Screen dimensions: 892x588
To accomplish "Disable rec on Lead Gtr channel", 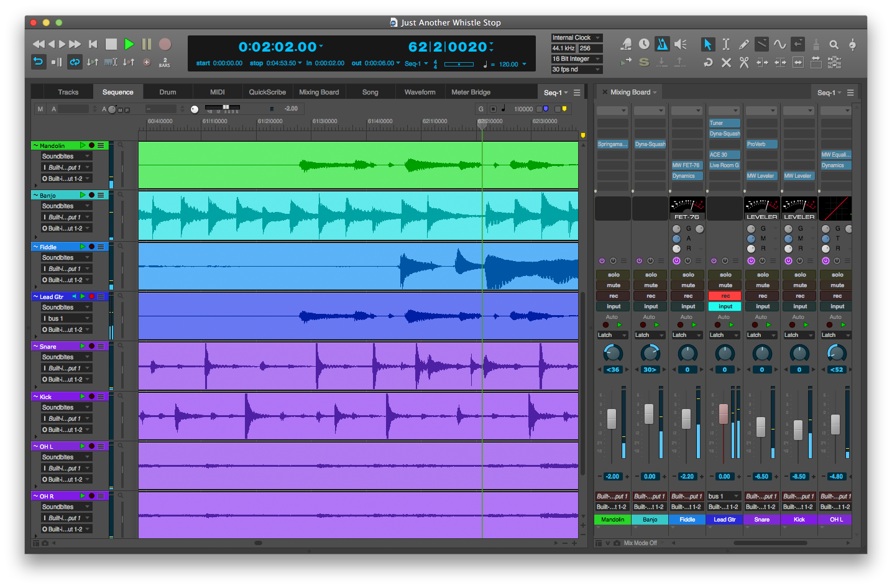I will pyautogui.click(x=725, y=296).
